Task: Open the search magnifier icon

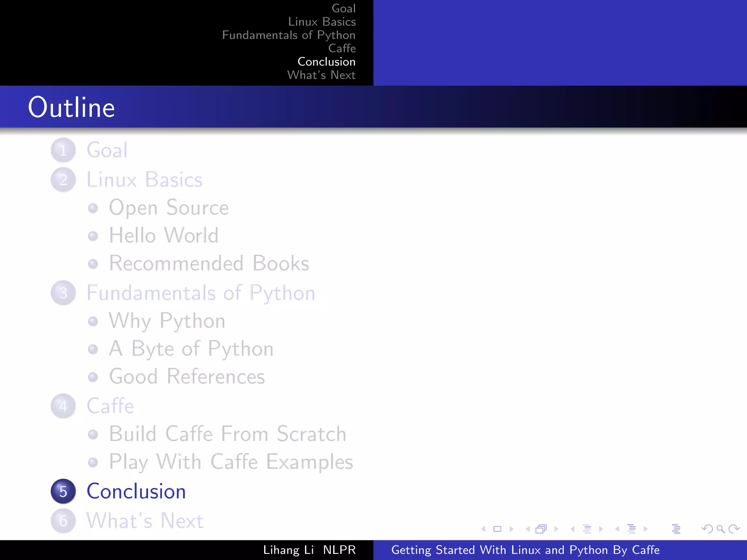Action: (x=720, y=529)
